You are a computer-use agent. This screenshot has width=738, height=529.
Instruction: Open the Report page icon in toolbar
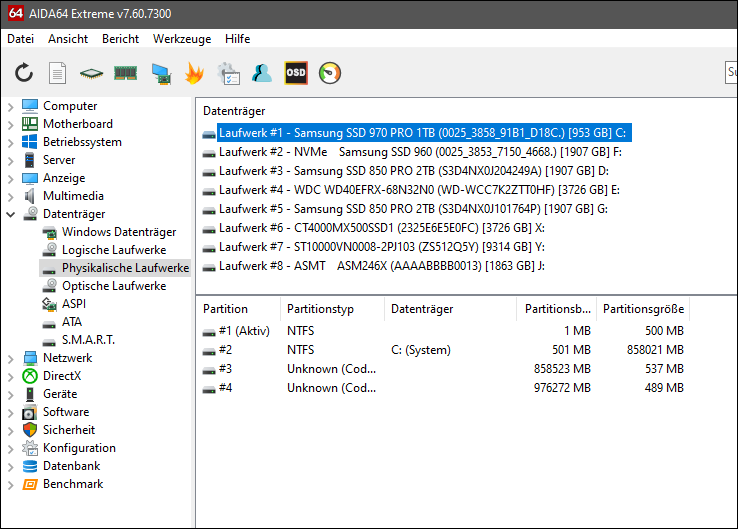[x=57, y=73]
